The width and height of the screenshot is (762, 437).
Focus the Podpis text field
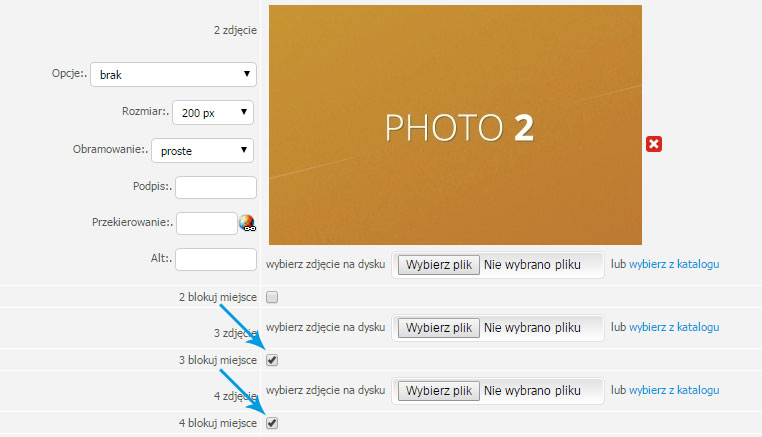tap(216, 187)
